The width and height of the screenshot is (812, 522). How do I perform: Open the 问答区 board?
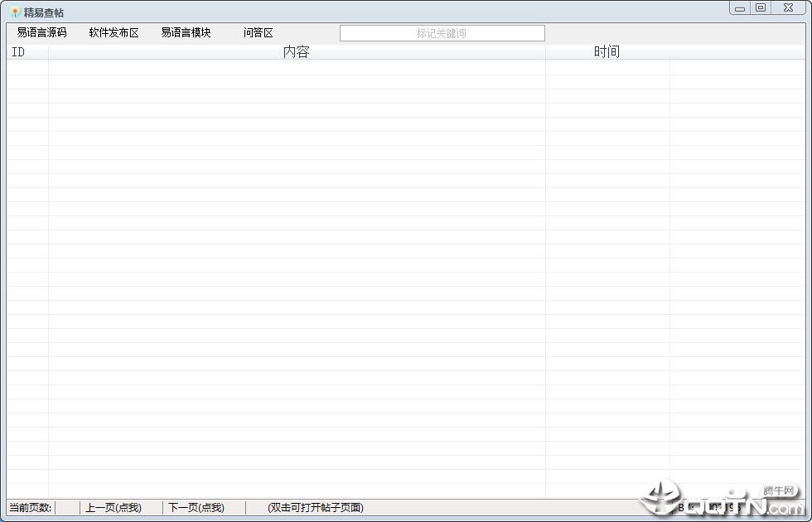point(258,32)
